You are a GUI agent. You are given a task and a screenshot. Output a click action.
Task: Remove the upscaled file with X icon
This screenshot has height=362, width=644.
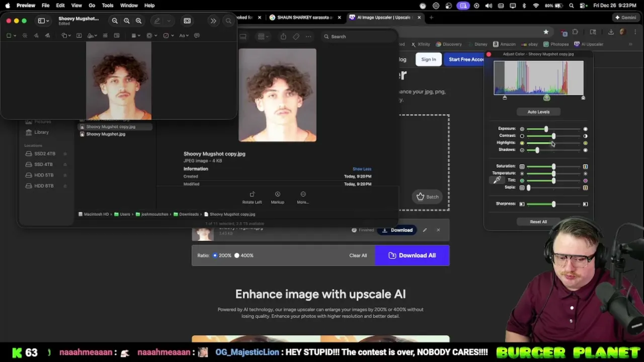click(x=438, y=230)
